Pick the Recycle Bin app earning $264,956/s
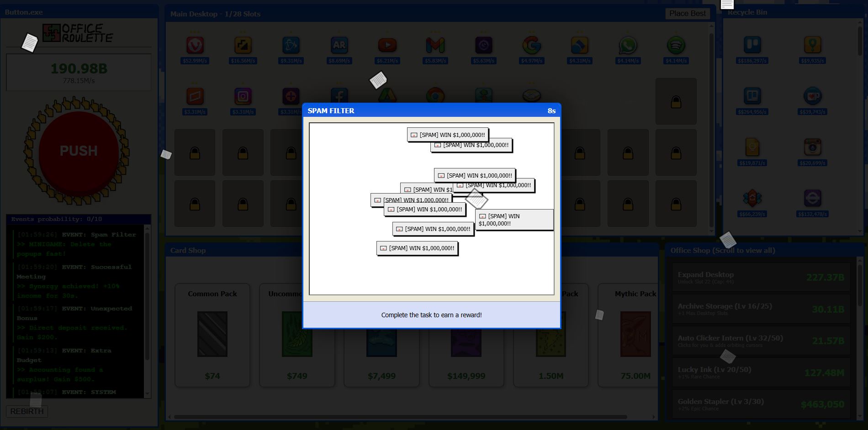Screen dimensions: 868x430 pos(752,96)
